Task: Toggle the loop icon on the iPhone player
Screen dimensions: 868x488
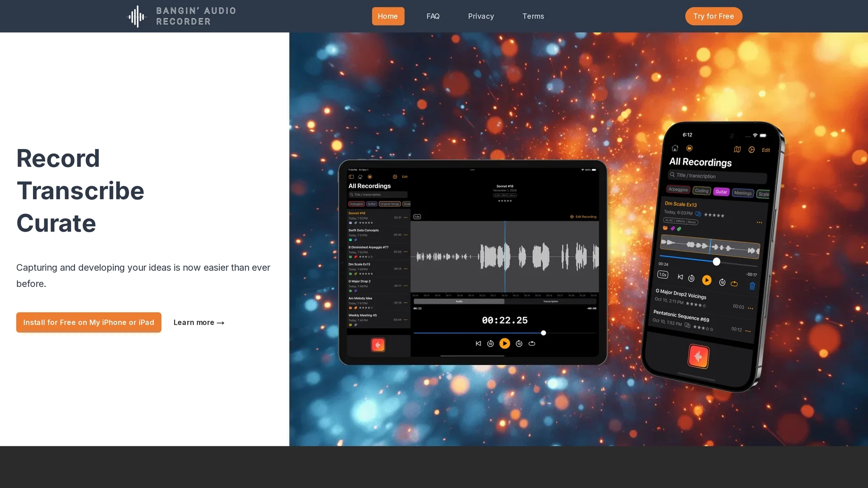Action: coord(734,284)
